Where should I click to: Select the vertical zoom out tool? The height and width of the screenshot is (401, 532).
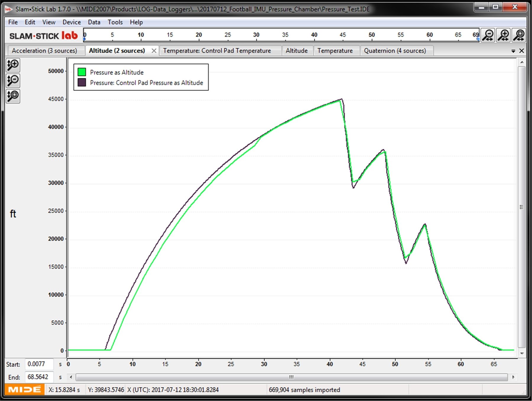[13, 80]
